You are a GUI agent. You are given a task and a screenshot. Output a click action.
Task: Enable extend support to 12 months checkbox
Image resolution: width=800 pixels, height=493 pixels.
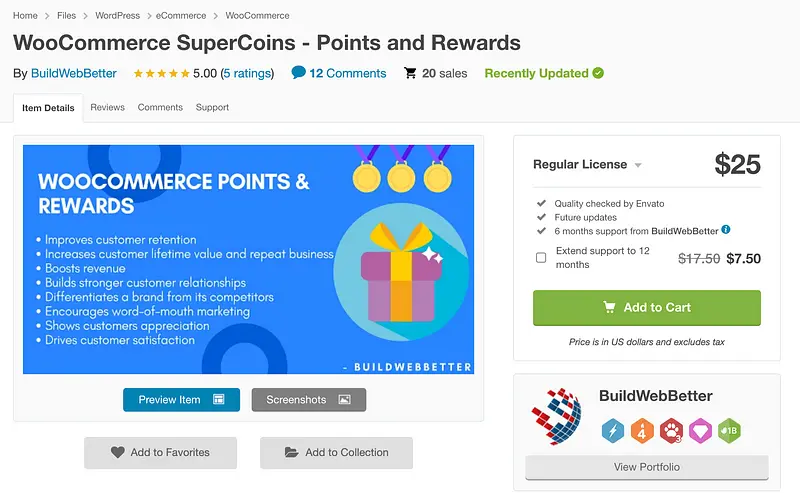(x=541, y=258)
